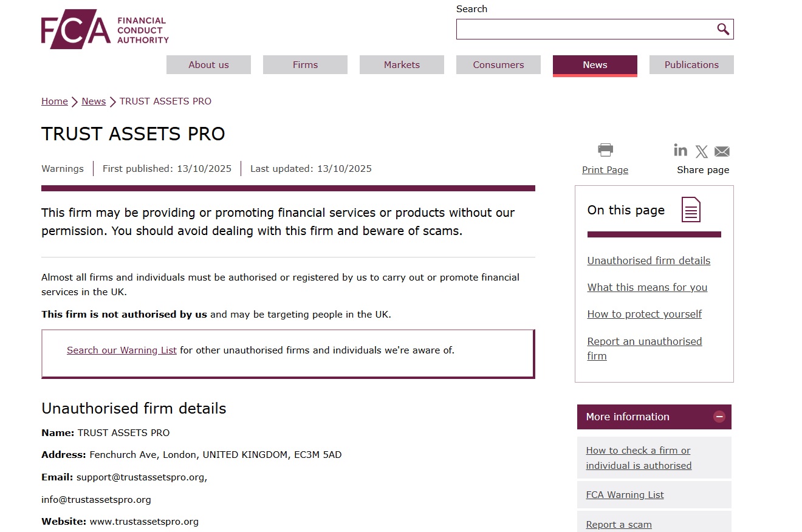Open the About us menu
This screenshot has width=802, height=532.
click(x=208, y=65)
